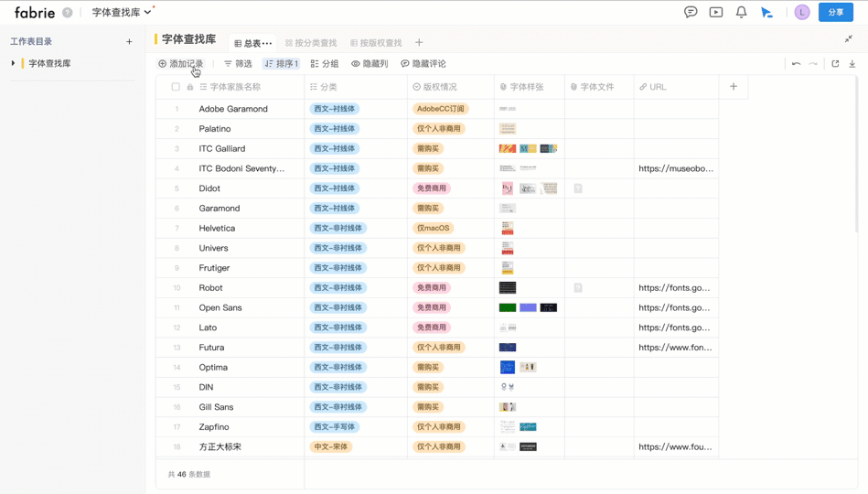Click the 免费商用 tag in Didot row
This screenshot has height=494, width=868.
[x=432, y=188]
